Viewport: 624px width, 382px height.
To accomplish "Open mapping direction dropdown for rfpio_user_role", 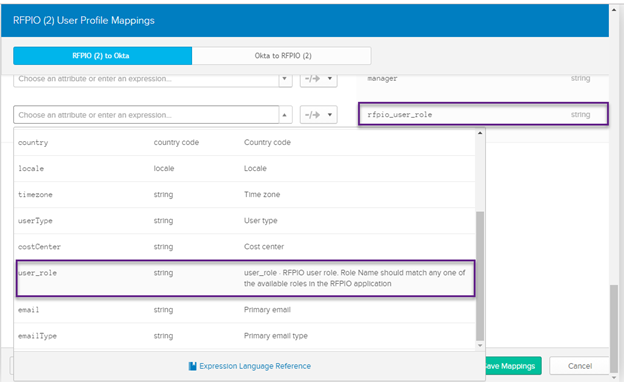I will pyautogui.click(x=318, y=115).
